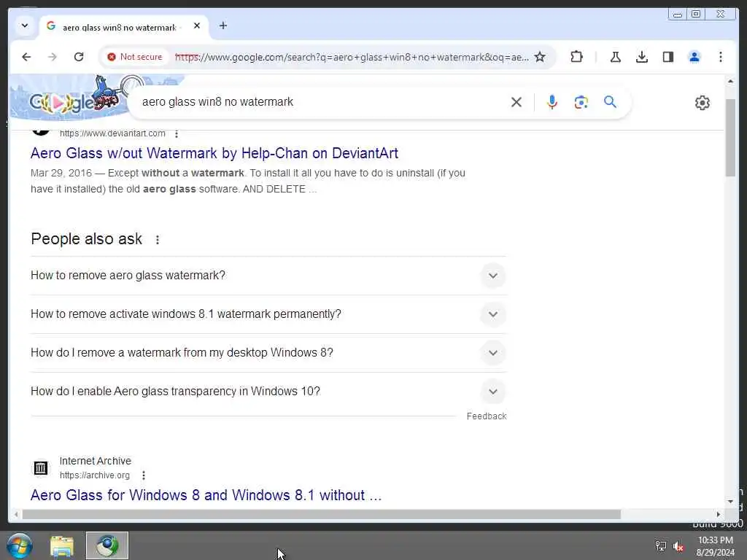Viewport: 747px width, 560px height.
Task: Click the network tray icon
Action: [x=661, y=546]
